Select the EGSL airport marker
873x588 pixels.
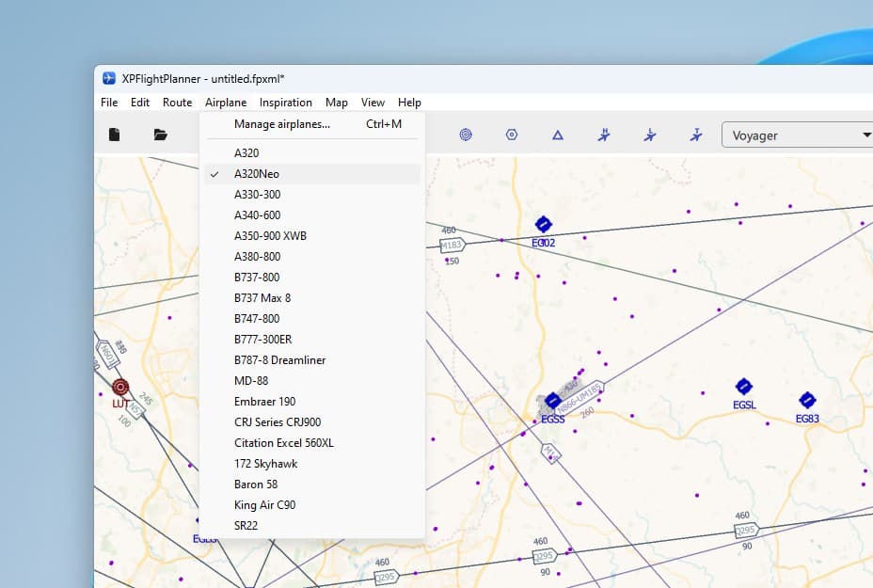pyautogui.click(x=744, y=386)
